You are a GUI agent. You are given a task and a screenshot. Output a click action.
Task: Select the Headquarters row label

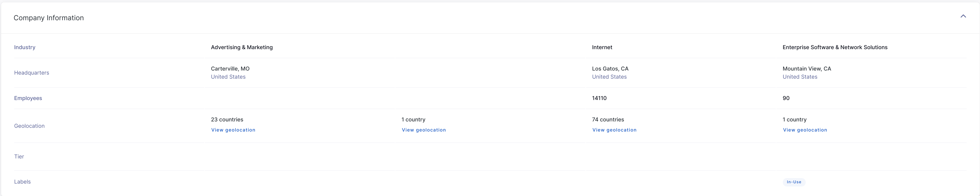click(x=32, y=73)
